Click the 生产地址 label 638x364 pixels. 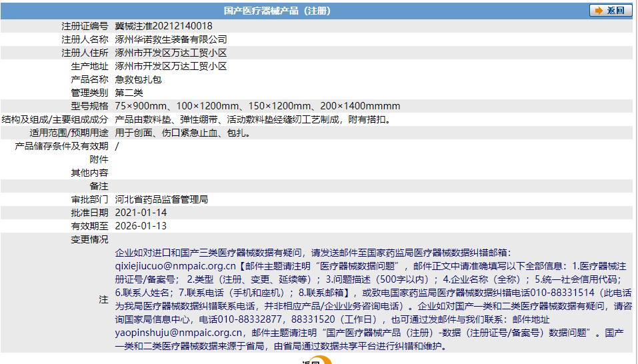pos(89,66)
